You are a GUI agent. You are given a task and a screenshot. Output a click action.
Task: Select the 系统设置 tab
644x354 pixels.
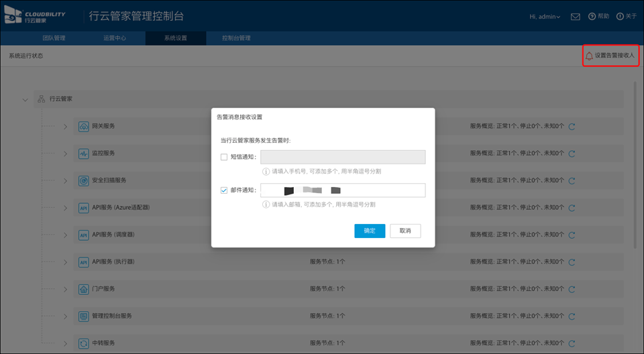coord(175,38)
